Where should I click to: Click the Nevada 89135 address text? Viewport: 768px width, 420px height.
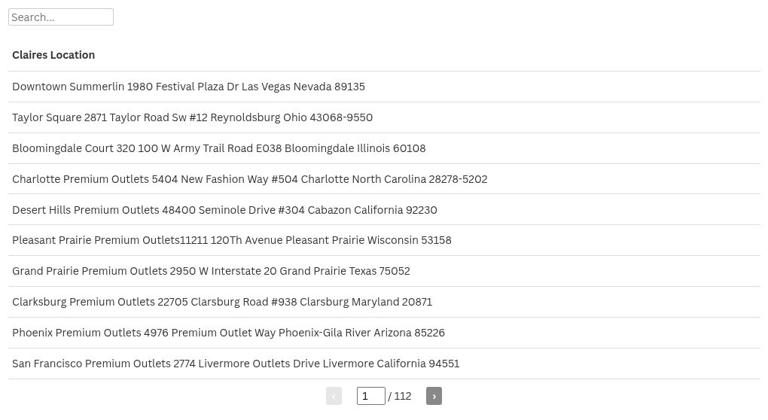coord(329,87)
